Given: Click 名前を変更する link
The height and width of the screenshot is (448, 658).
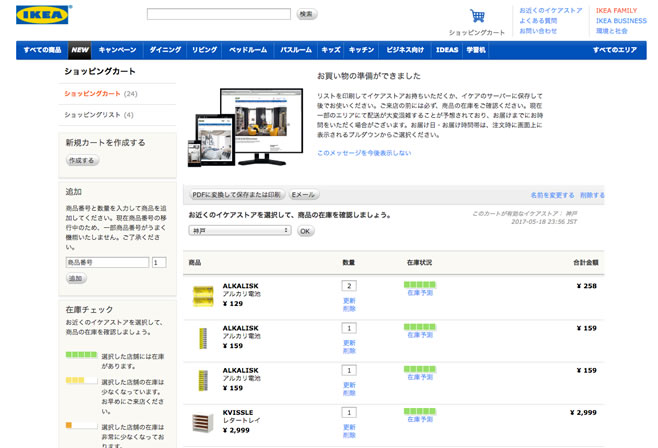Looking at the screenshot, I should (552, 195).
